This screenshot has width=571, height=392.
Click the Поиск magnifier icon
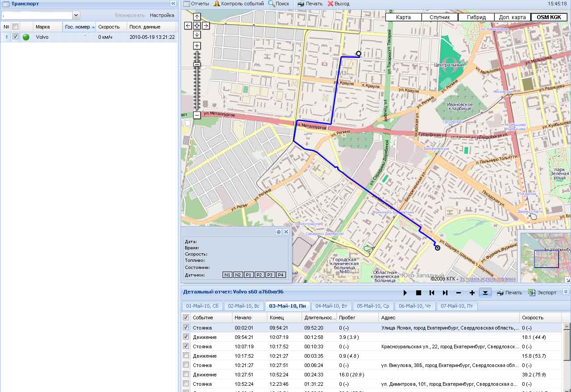tap(271, 4)
